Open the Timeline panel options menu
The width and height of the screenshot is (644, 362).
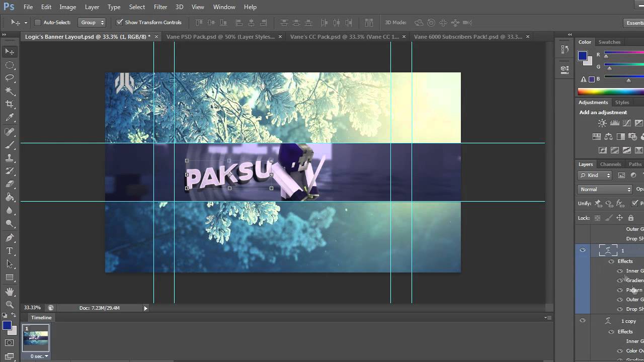548,318
